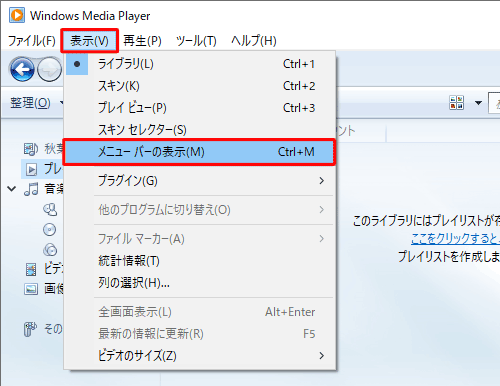Open the ツール(T) menu
Image resolution: width=500 pixels, height=386 pixels.
tap(196, 41)
